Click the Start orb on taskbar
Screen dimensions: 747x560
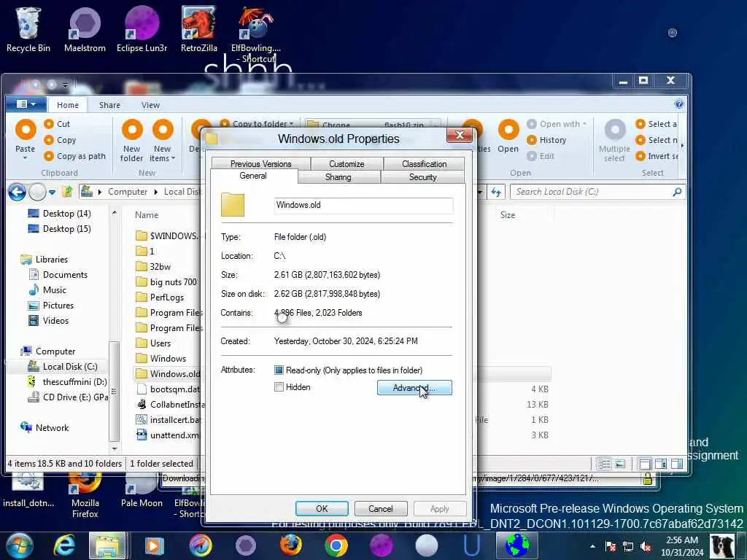[x=20, y=545]
